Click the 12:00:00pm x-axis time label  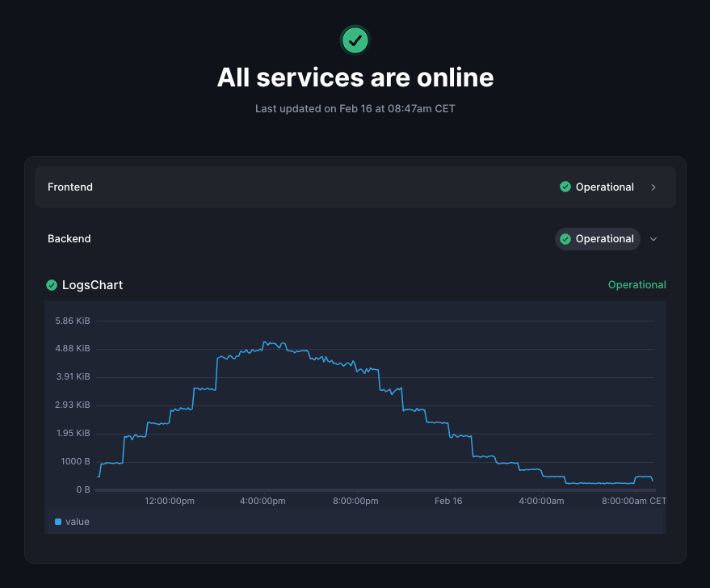click(170, 502)
